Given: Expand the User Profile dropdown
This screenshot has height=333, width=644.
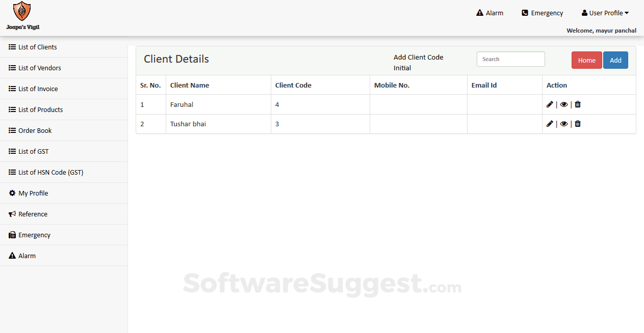Looking at the screenshot, I should pos(605,13).
